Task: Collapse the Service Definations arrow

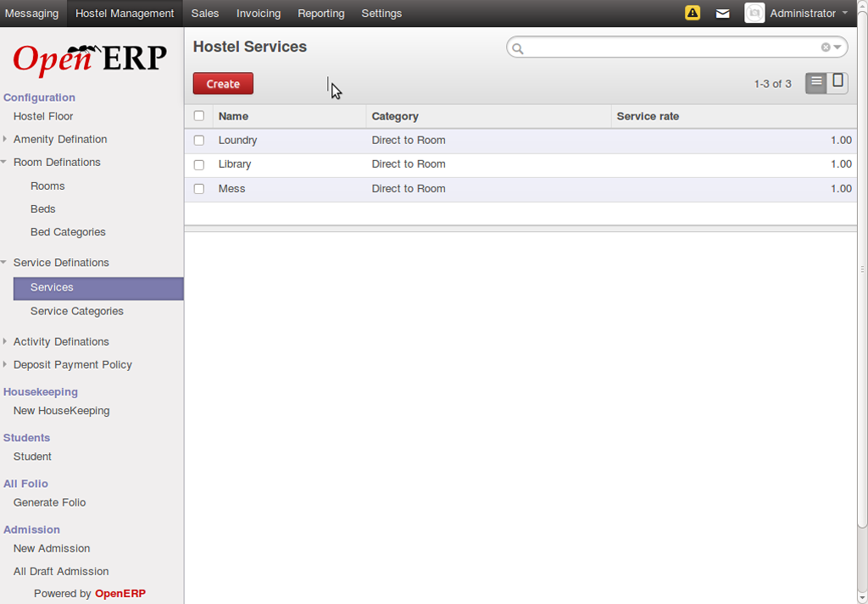Action: click(x=4, y=262)
